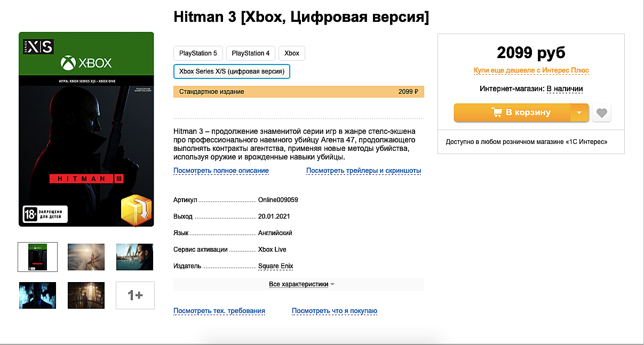Show more images via 1+ thumbnail
The height and width of the screenshot is (345, 644).
click(x=135, y=295)
